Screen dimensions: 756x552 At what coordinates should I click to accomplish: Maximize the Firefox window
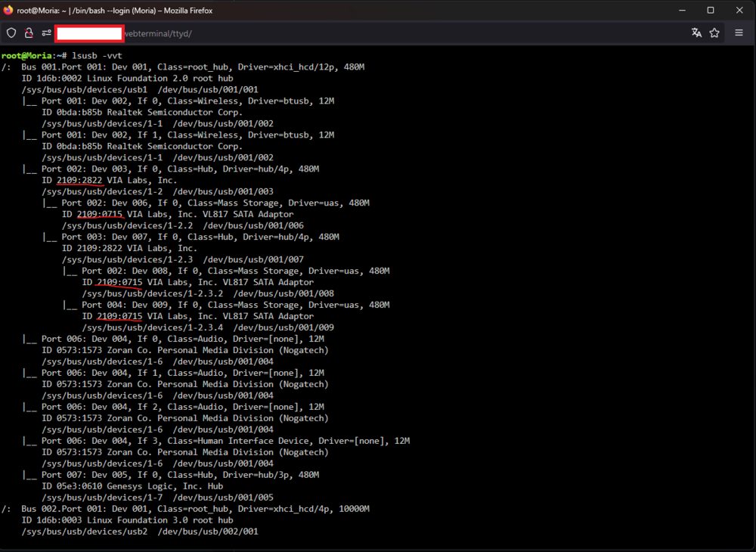[711, 10]
